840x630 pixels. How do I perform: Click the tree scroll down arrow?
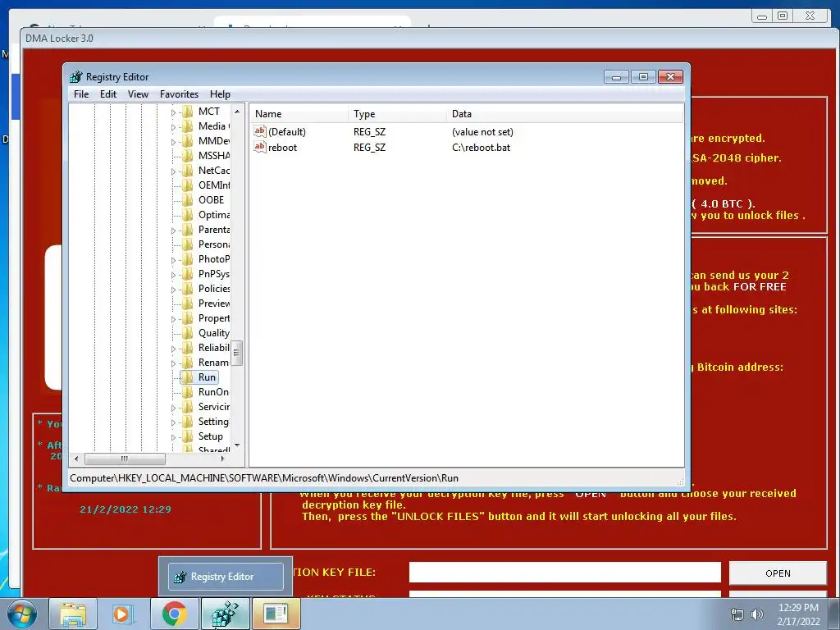tap(237, 445)
